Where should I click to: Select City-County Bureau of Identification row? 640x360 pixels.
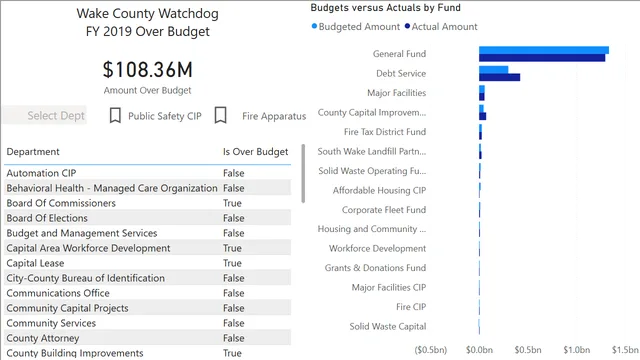pyautogui.click(x=147, y=278)
